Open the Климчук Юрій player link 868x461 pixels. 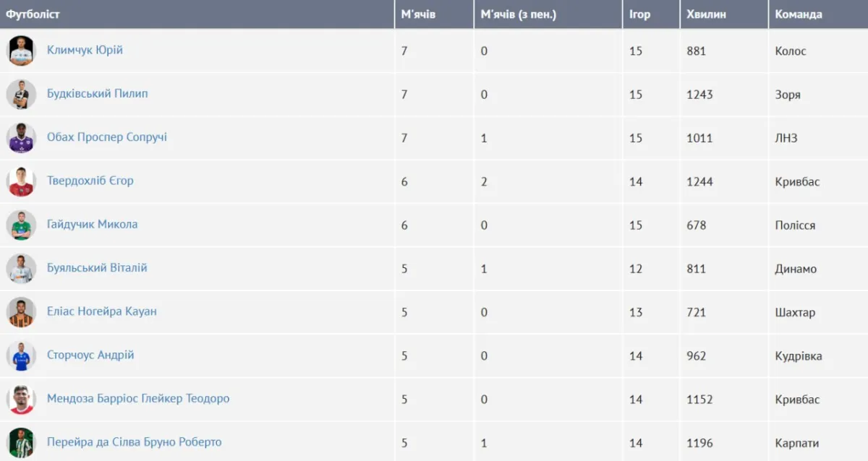tap(85, 51)
